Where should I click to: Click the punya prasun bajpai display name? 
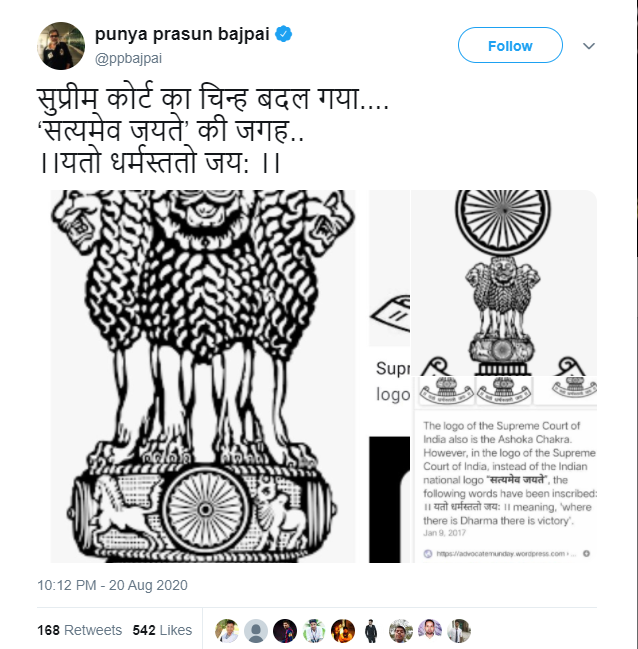[x=182, y=34]
